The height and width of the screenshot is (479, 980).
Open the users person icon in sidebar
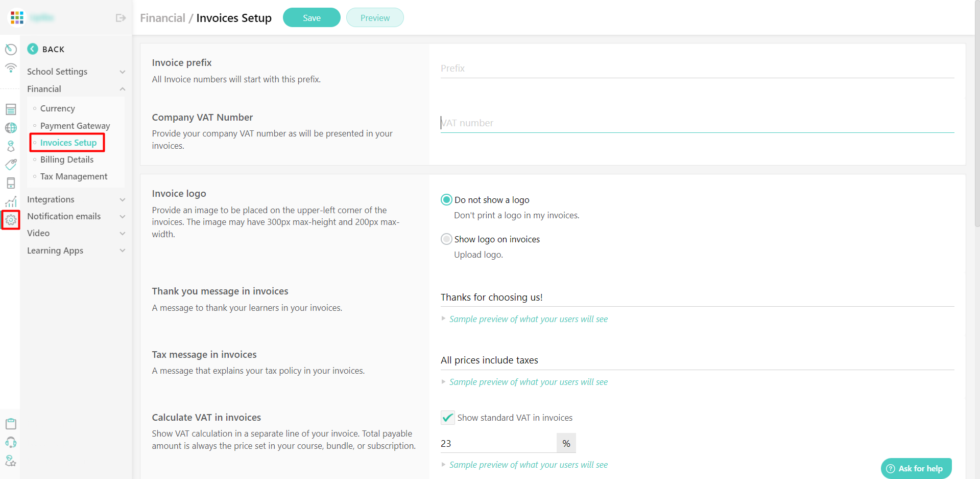point(11,146)
